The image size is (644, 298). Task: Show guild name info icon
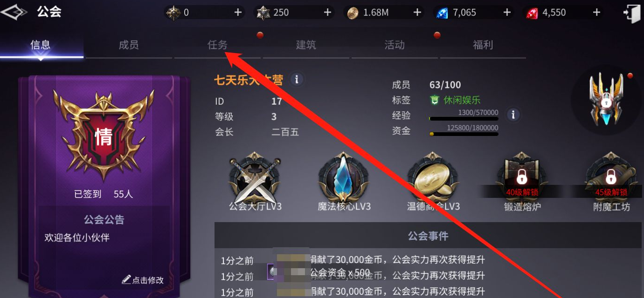point(297,79)
